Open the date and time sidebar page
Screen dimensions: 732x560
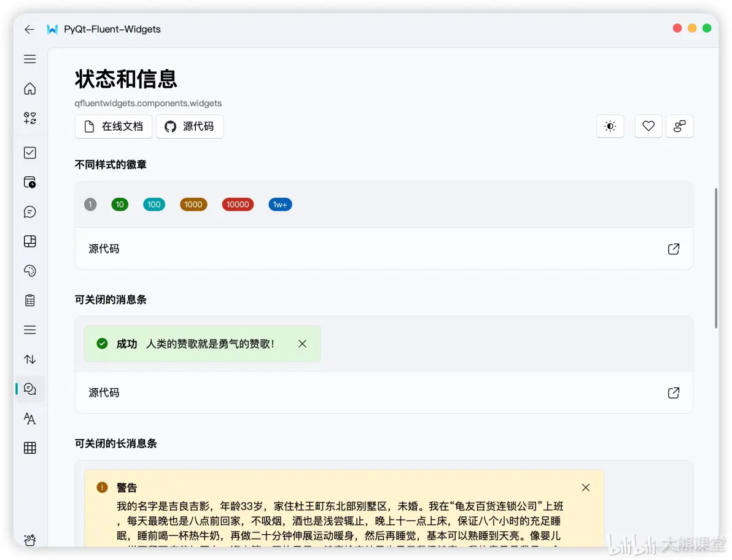[x=30, y=182]
